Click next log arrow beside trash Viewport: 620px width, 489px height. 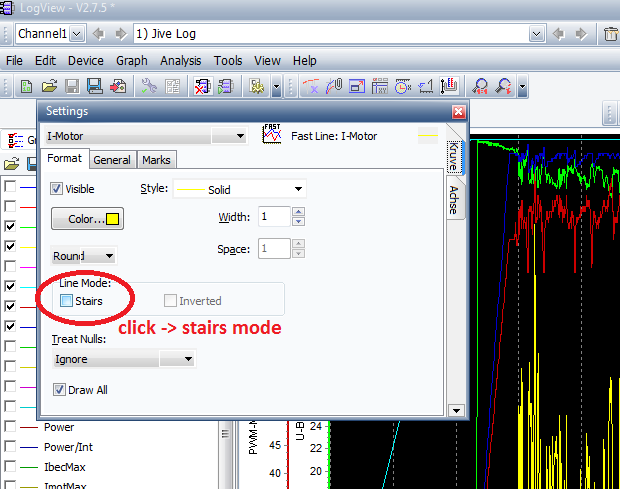(x=581, y=34)
